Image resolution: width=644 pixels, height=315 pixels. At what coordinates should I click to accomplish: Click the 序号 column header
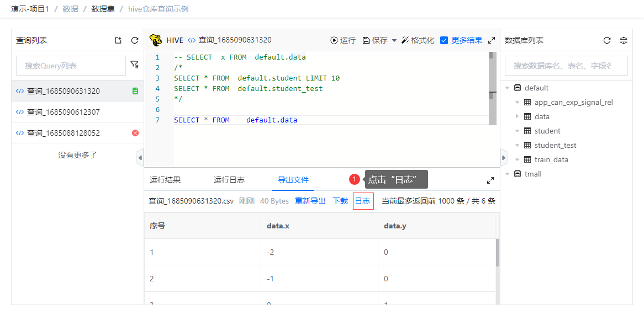click(203, 226)
